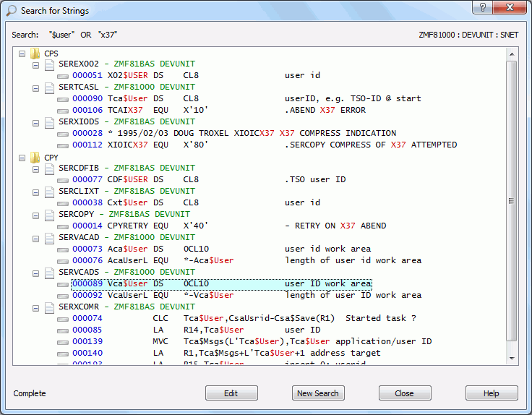
Task: Collapse the SERCLIXT node
Action: (35, 192)
